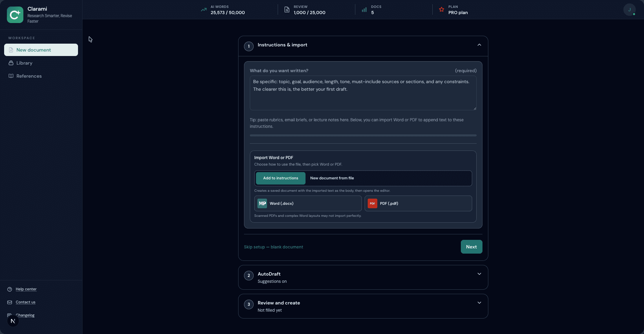Click the Review document icon in header
The width and height of the screenshot is (644, 334).
click(287, 10)
